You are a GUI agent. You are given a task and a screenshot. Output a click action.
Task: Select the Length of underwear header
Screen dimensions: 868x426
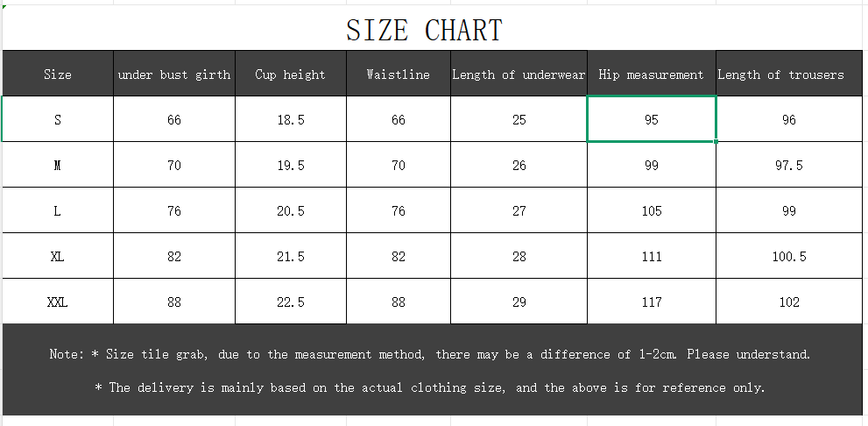(519, 74)
